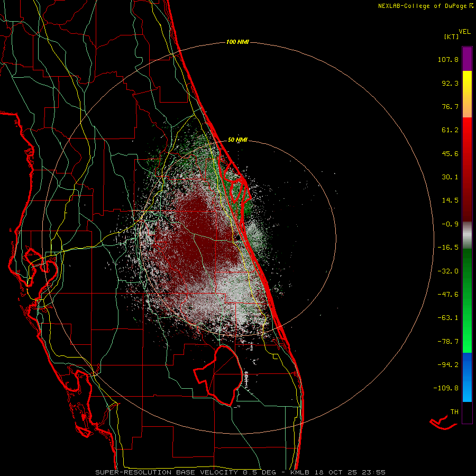
Task: Click the [KT] units label
Action: pyautogui.click(x=452, y=36)
